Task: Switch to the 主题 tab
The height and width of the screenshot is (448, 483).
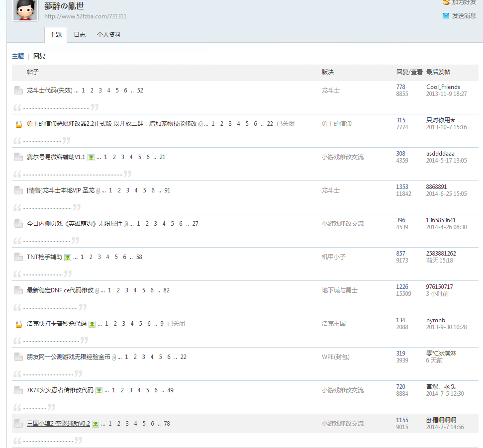Action: point(56,35)
